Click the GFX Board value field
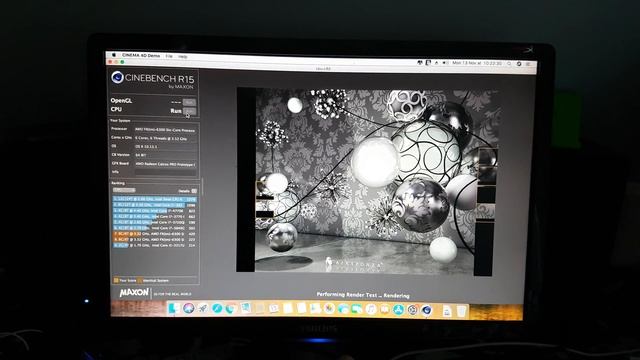The image size is (640, 360). [166, 164]
